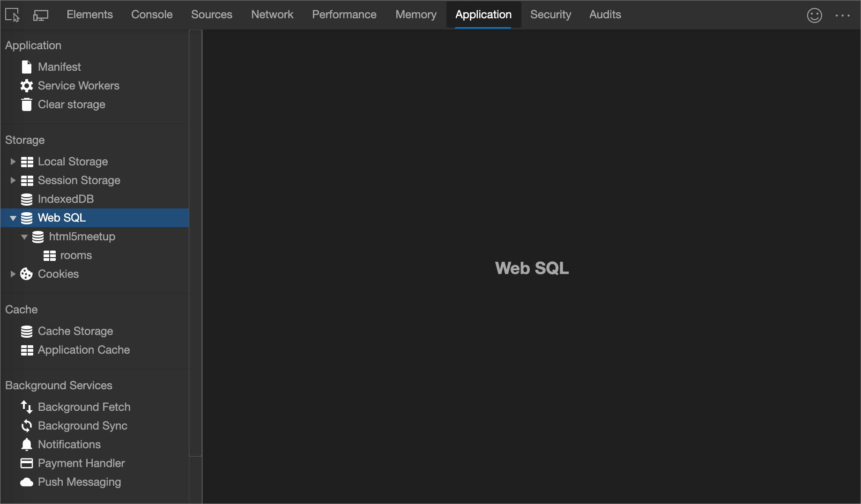Expand the Session Storage tree item

click(13, 180)
